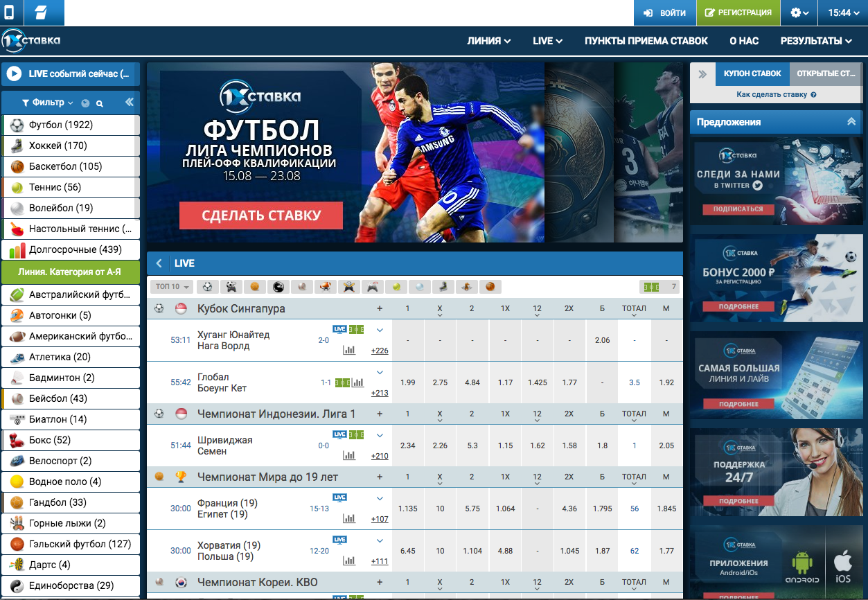868x600 pixels.
Task: Select the baseball icon in the LIVE sports row
Action: [302, 286]
